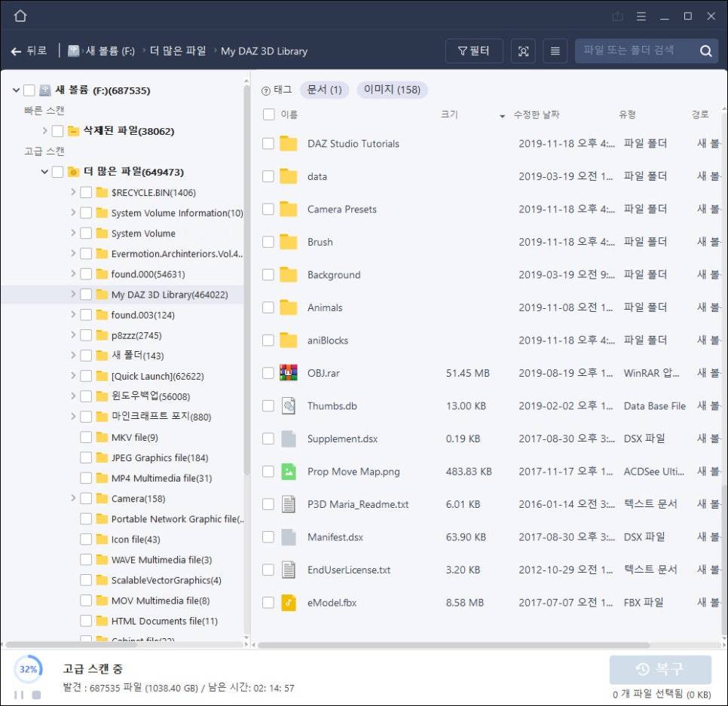Image resolution: width=728 pixels, height=706 pixels.
Task: Open the DAZ Studio Tutorials folder icon
Action: (289, 143)
